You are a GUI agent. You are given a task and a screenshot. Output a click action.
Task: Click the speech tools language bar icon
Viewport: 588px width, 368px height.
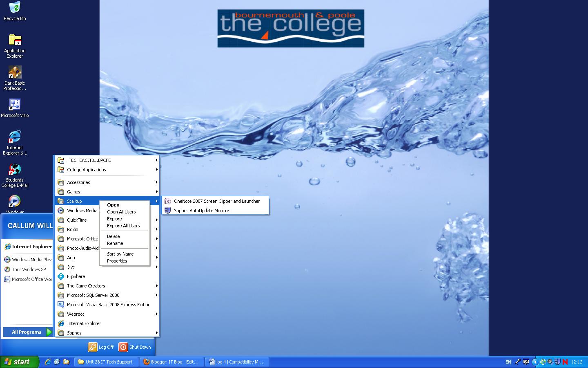[526, 362]
